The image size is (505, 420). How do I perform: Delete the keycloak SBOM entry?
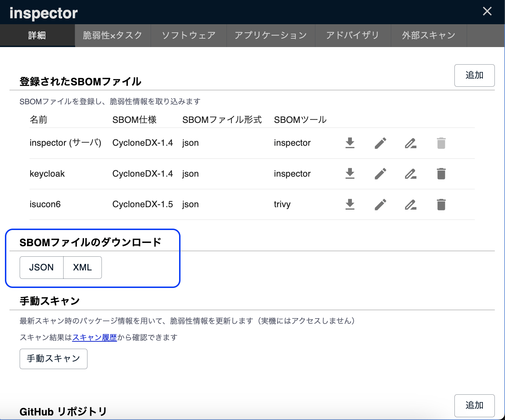[x=441, y=173]
